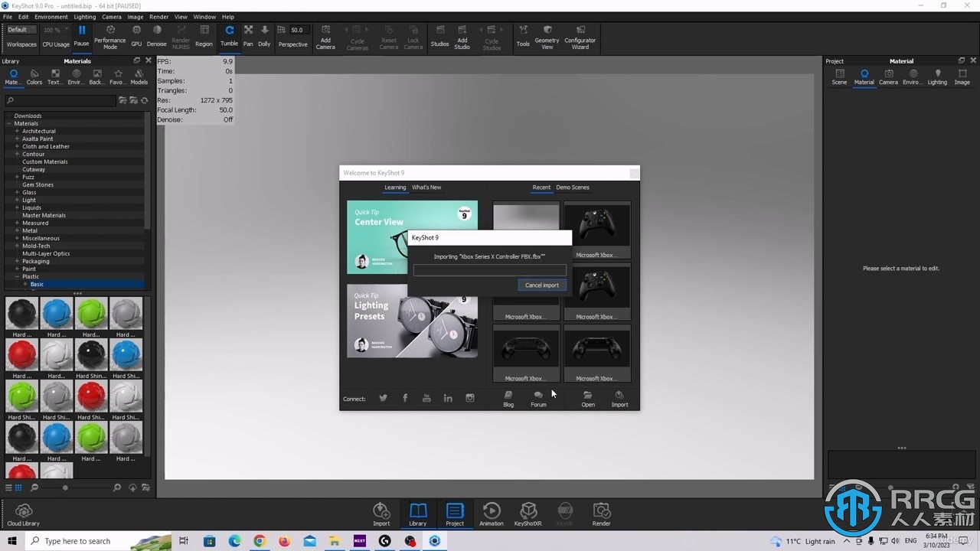Select the Tumble camera tool
980x551 pixels.
[x=229, y=36]
